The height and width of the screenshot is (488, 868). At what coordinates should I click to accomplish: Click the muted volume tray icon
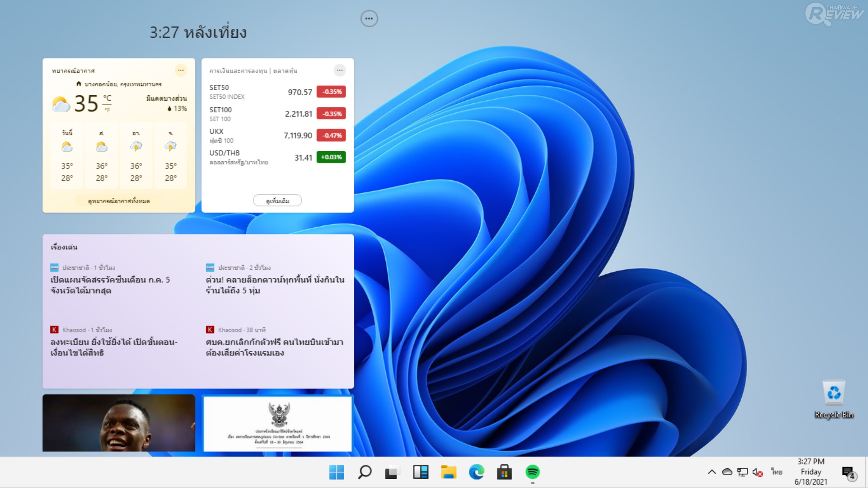coord(757,472)
